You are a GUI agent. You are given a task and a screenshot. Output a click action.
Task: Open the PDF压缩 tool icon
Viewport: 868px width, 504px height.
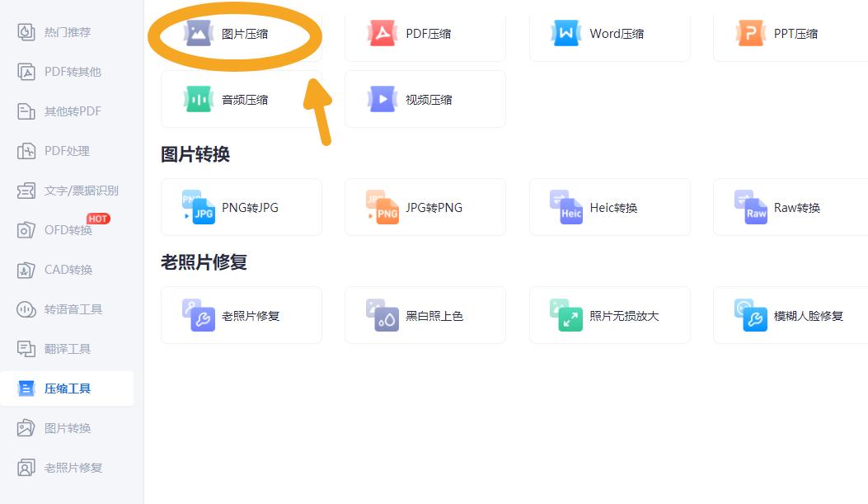coord(382,34)
